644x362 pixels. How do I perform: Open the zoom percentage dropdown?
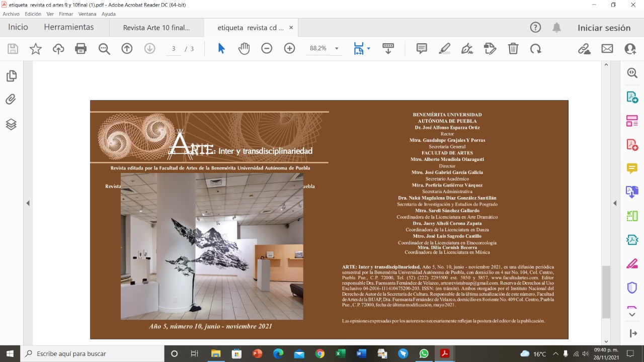click(337, 49)
